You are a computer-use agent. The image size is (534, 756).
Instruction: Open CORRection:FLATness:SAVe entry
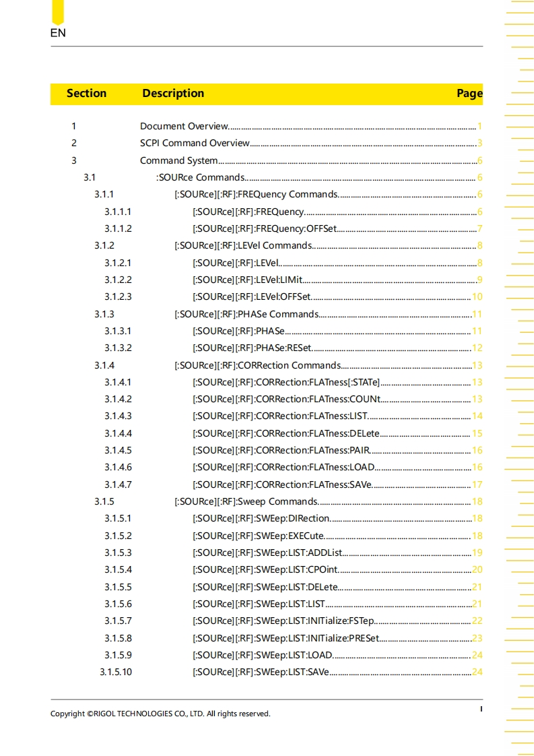pyautogui.click(x=281, y=484)
